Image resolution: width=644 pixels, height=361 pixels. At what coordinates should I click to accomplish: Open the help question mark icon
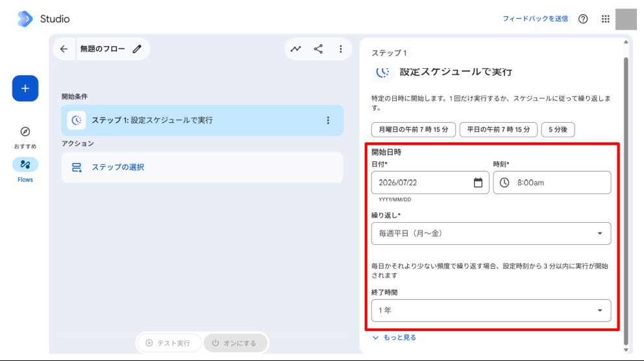[x=583, y=19]
